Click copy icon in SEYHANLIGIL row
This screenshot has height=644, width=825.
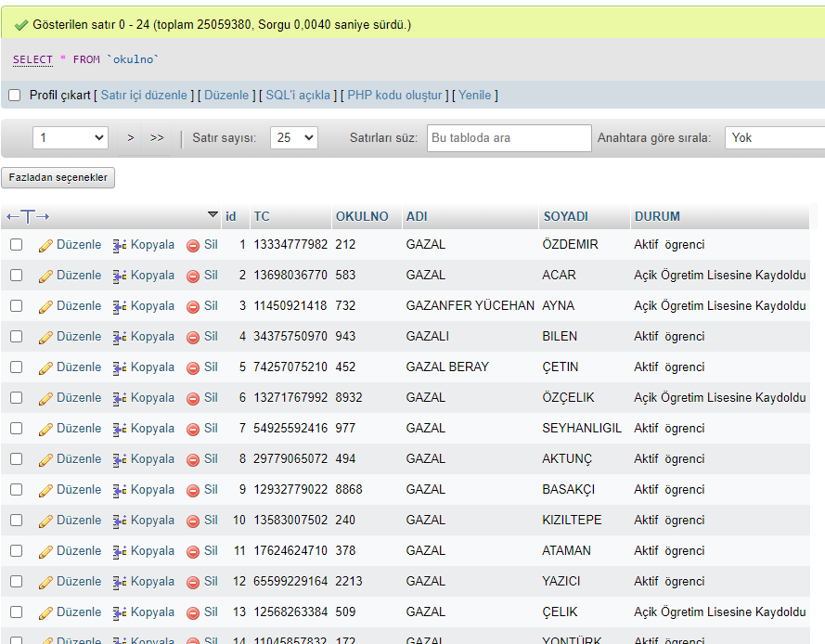(x=120, y=429)
